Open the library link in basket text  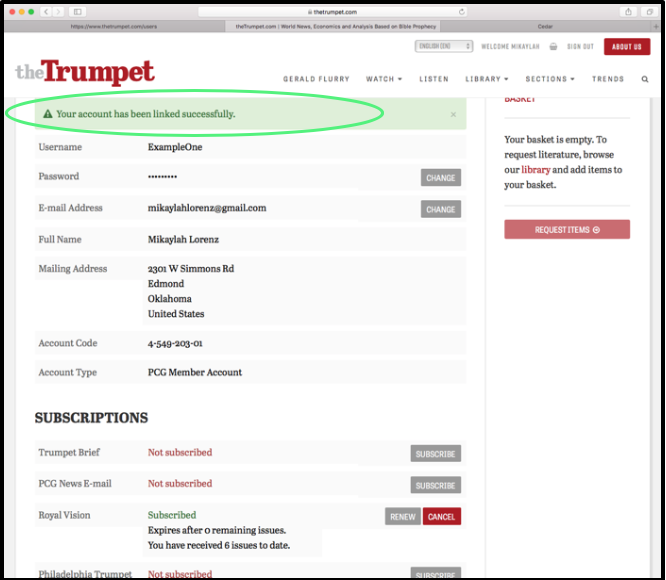click(x=536, y=170)
